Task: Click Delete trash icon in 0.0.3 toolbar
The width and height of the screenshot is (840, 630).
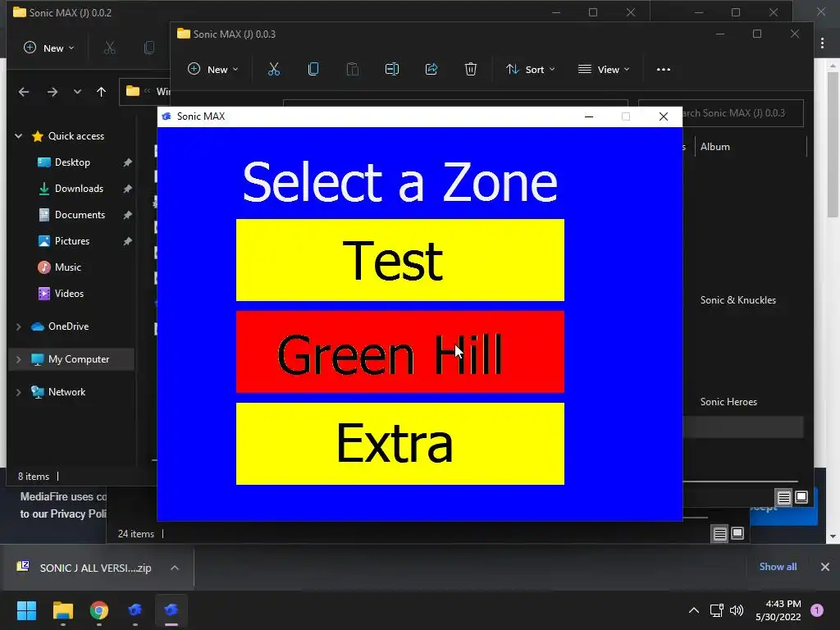Action: (470, 69)
